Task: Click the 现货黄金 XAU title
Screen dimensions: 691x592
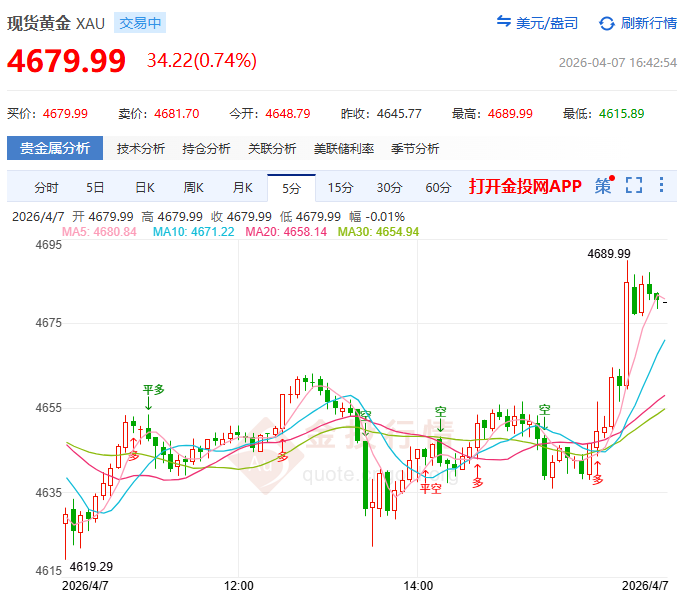Action: pyautogui.click(x=56, y=23)
